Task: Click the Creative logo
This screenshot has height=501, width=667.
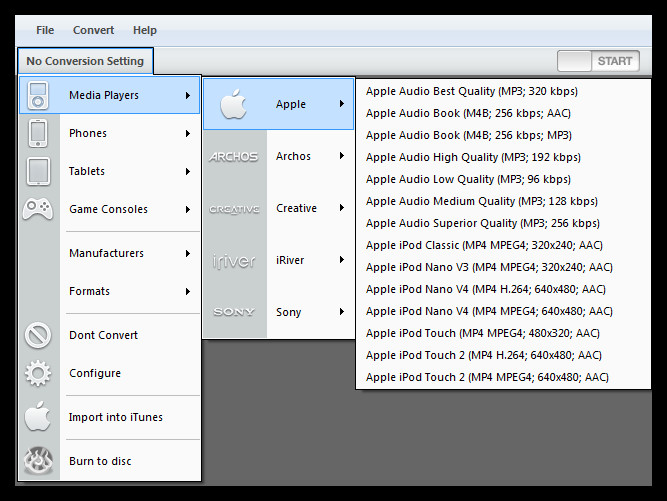Action: (234, 209)
